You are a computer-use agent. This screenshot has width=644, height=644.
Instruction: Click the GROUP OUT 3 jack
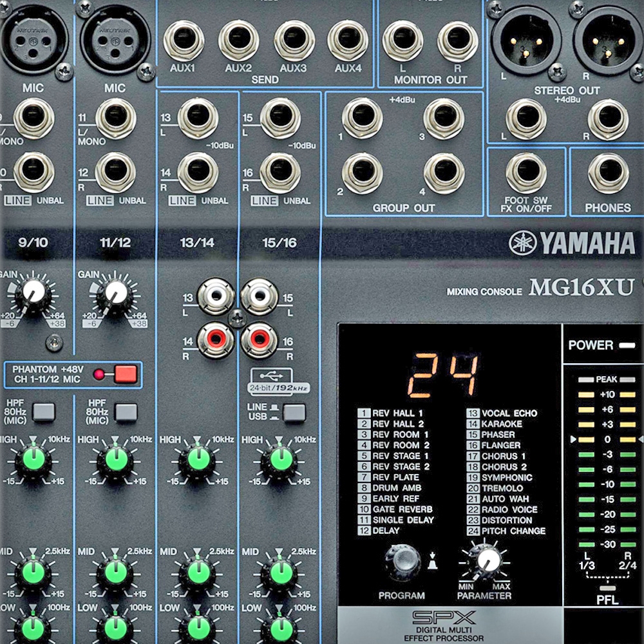tap(444, 118)
